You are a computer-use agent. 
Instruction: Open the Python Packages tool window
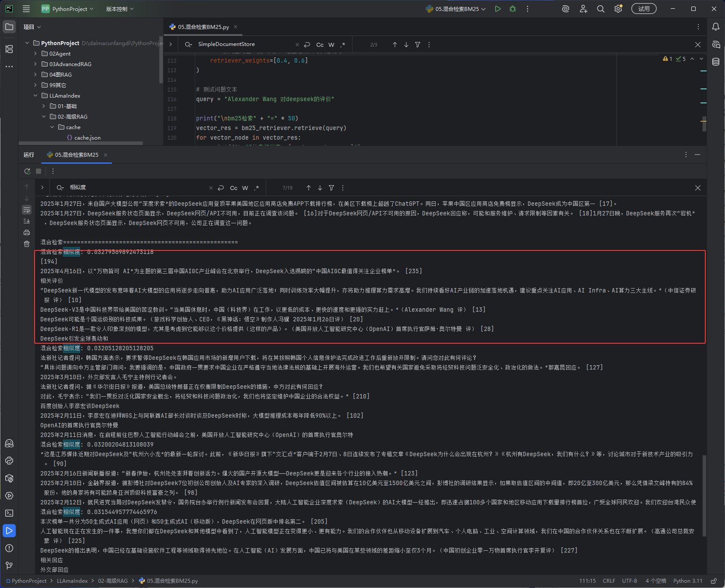point(9,478)
